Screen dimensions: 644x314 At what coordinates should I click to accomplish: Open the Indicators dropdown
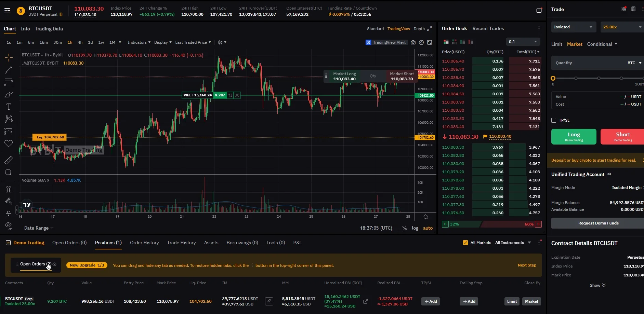tap(139, 42)
